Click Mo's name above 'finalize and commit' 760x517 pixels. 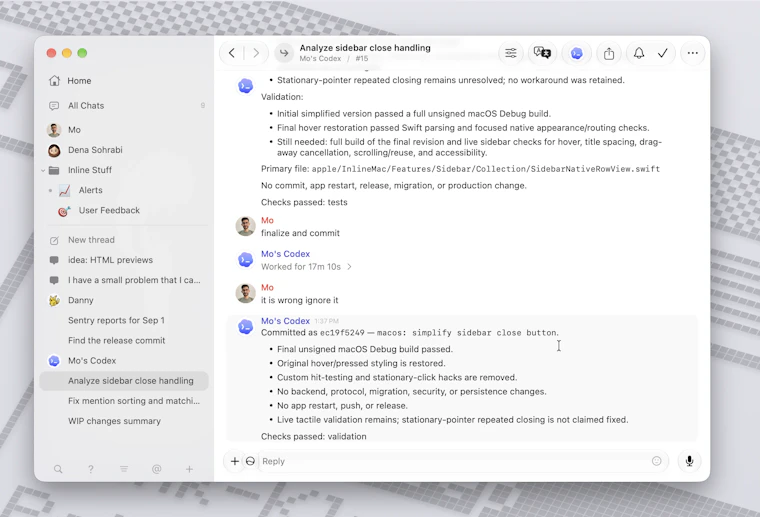267,220
